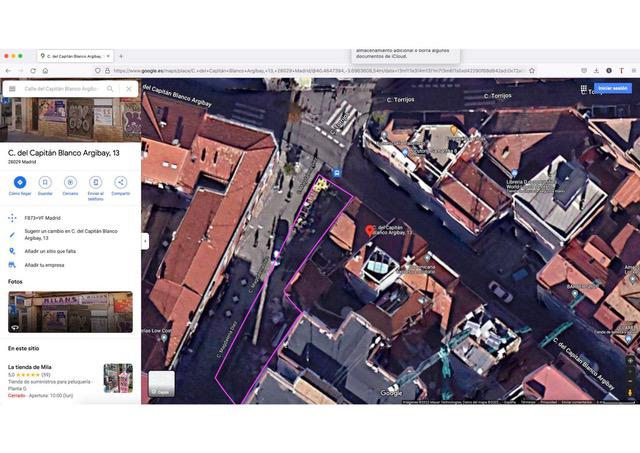Click the red pin at Capitán Blanco Argibay 13
The width and height of the screenshot is (640, 453).
(369, 231)
